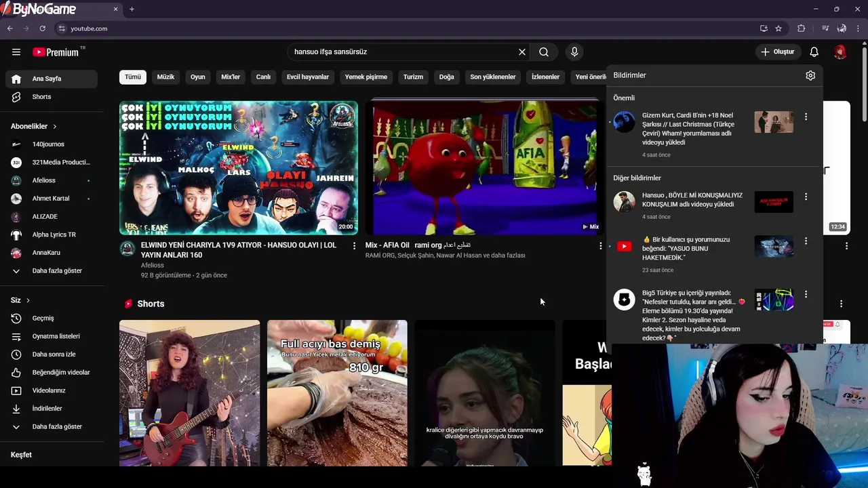This screenshot has height=488, width=868.
Task: Open options for Hansuo notification
Action: point(806,197)
